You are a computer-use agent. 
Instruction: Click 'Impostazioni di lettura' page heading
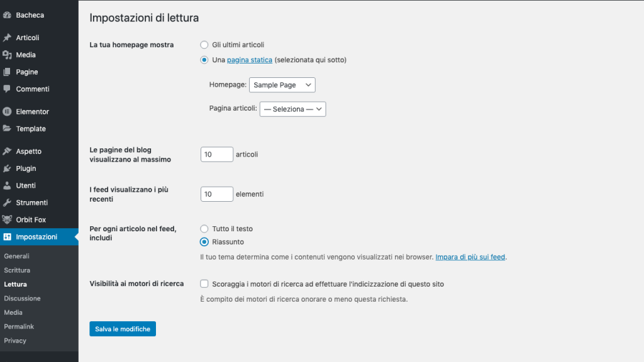pyautogui.click(x=144, y=18)
